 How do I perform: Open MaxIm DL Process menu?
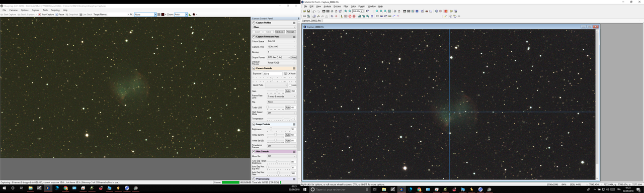337,6
